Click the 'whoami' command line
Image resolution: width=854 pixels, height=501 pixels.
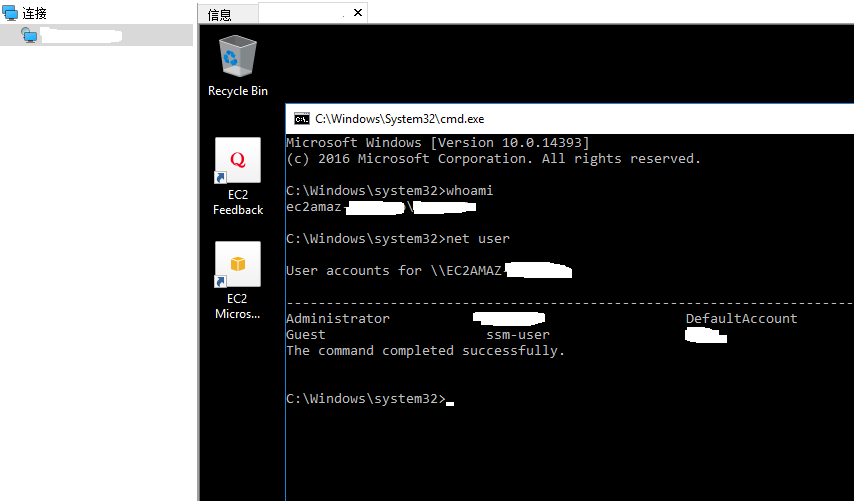(x=389, y=191)
